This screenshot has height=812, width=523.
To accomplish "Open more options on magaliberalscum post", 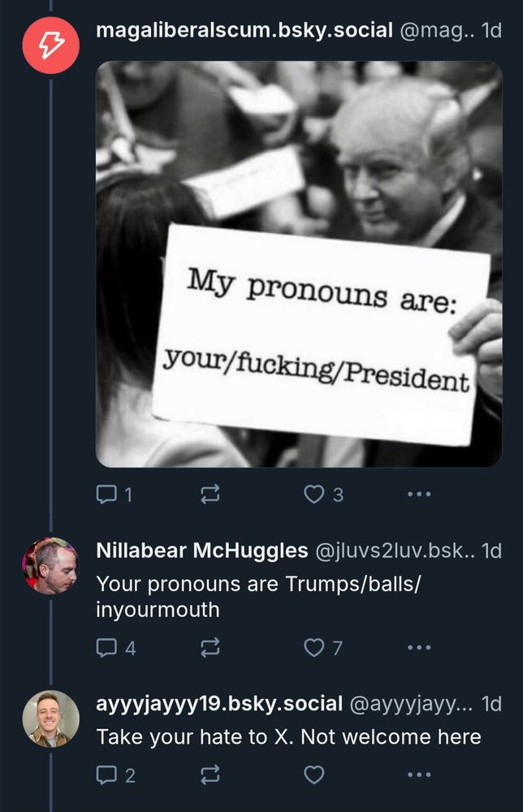I will point(419,494).
